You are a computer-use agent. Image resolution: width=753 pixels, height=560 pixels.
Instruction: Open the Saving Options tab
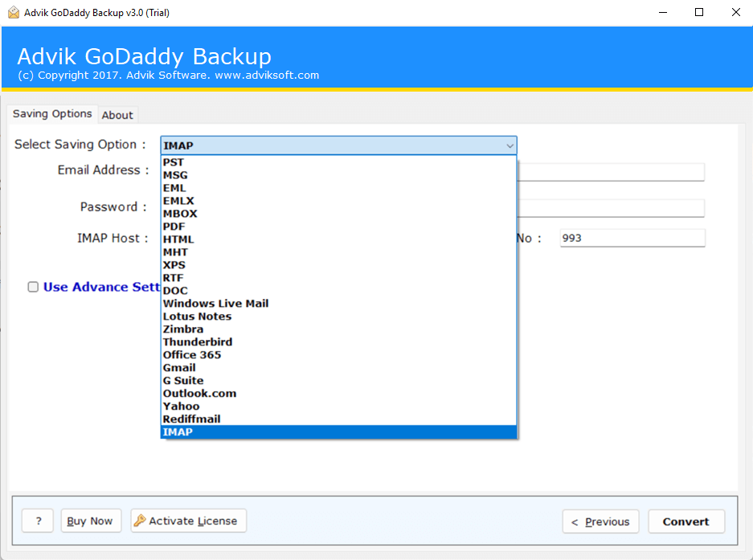tap(52, 114)
